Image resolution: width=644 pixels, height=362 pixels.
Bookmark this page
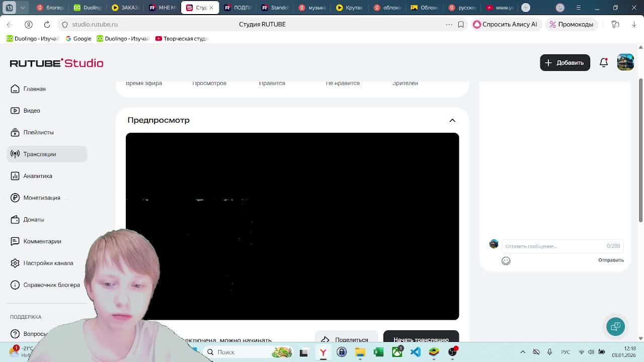tap(461, 24)
